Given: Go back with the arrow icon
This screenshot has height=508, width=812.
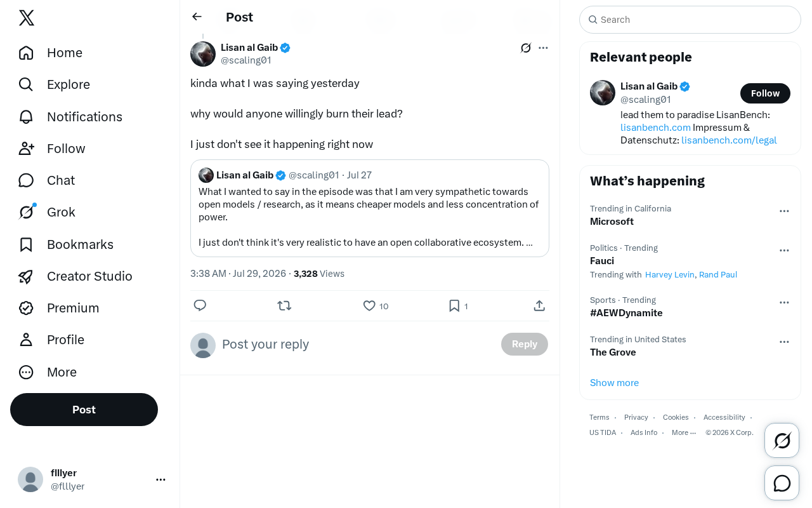Looking at the screenshot, I should [x=197, y=17].
